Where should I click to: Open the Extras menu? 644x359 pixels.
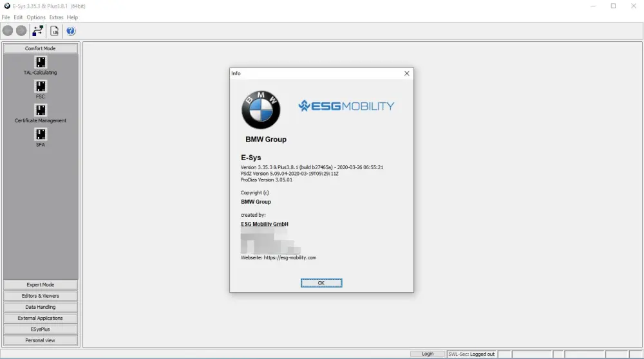pos(57,17)
